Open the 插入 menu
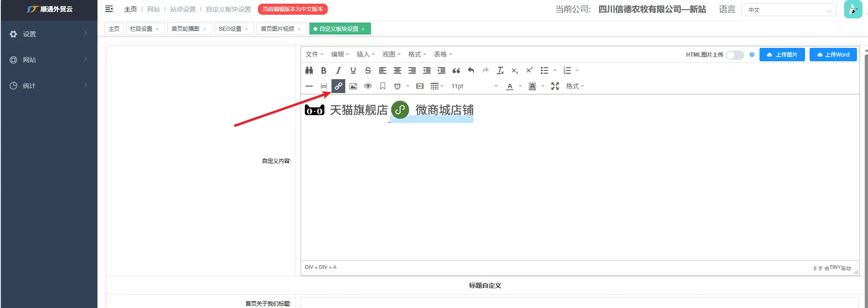This screenshot has width=868, height=308. tap(366, 54)
